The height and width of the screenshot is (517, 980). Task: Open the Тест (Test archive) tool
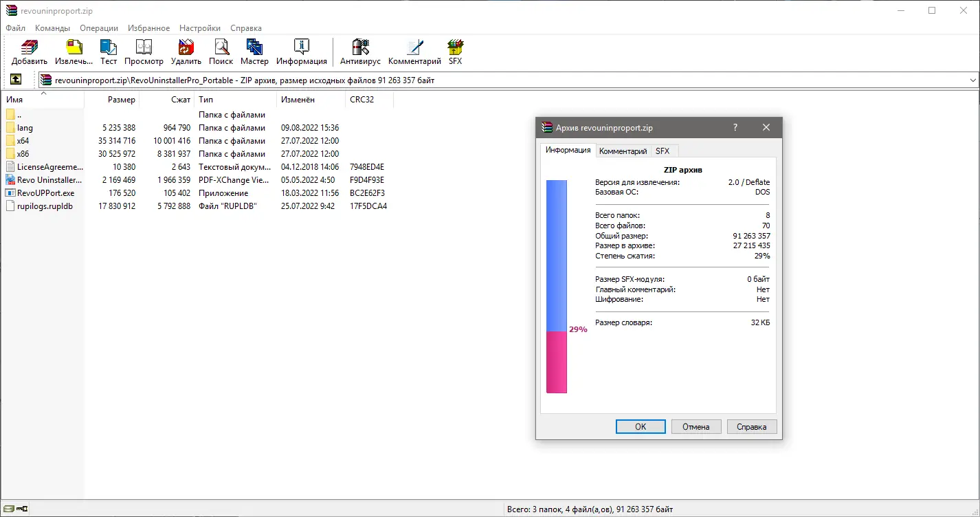point(108,52)
